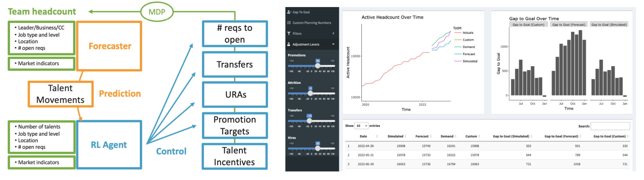Click the Promotions slider handle
The width and height of the screenshot is (644, 180).
[x=318, y=66]
